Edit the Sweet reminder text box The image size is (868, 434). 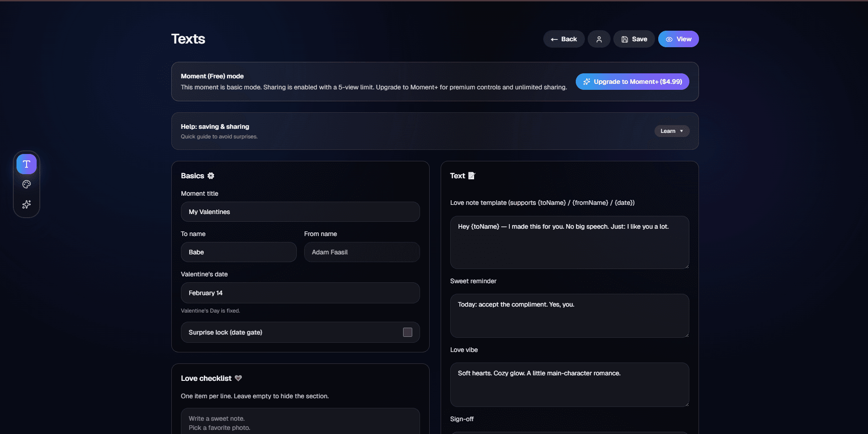[x=569, y=315]
